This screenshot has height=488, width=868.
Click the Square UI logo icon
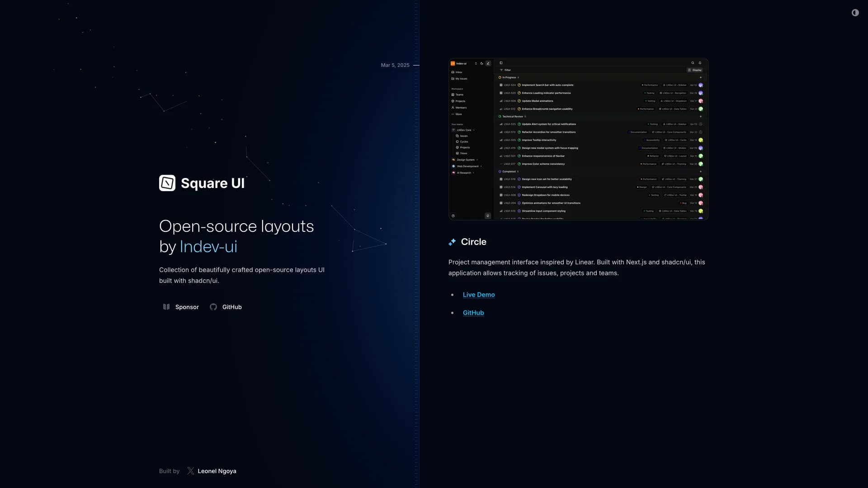pos(167,183)
